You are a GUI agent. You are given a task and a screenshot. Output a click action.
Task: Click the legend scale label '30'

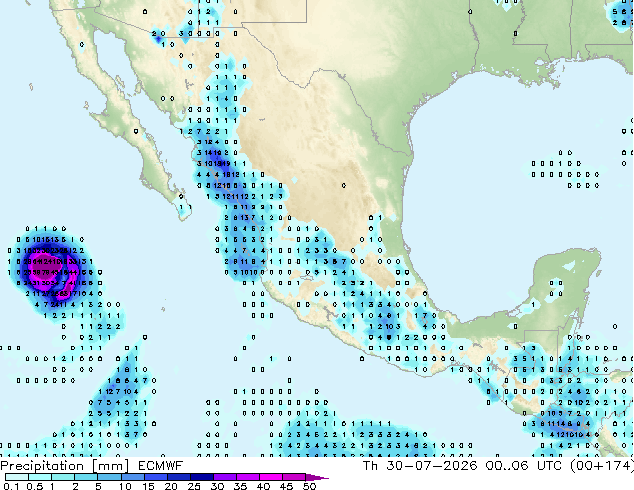pos(217,486)
